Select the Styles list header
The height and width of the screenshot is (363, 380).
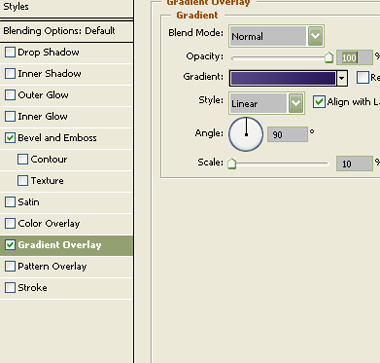pyautogui.click(x=16, y=7)
